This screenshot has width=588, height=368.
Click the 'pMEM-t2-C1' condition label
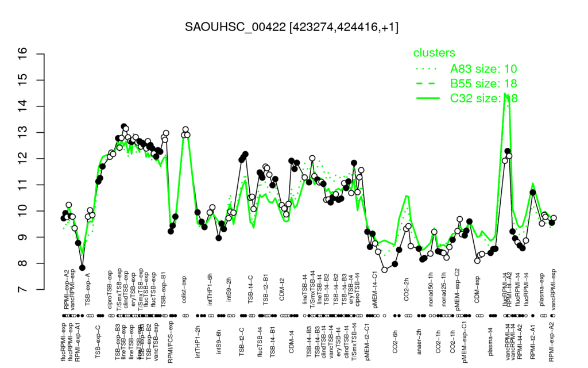coord(367,342)
